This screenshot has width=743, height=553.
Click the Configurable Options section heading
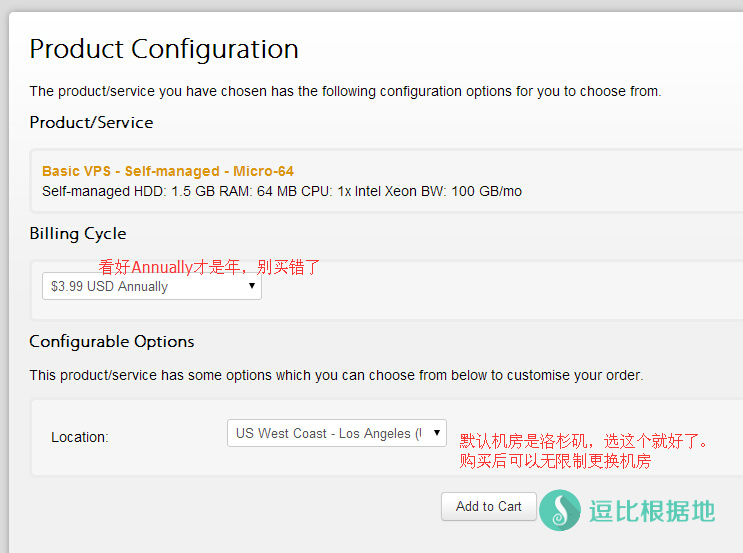click(112, 341)
